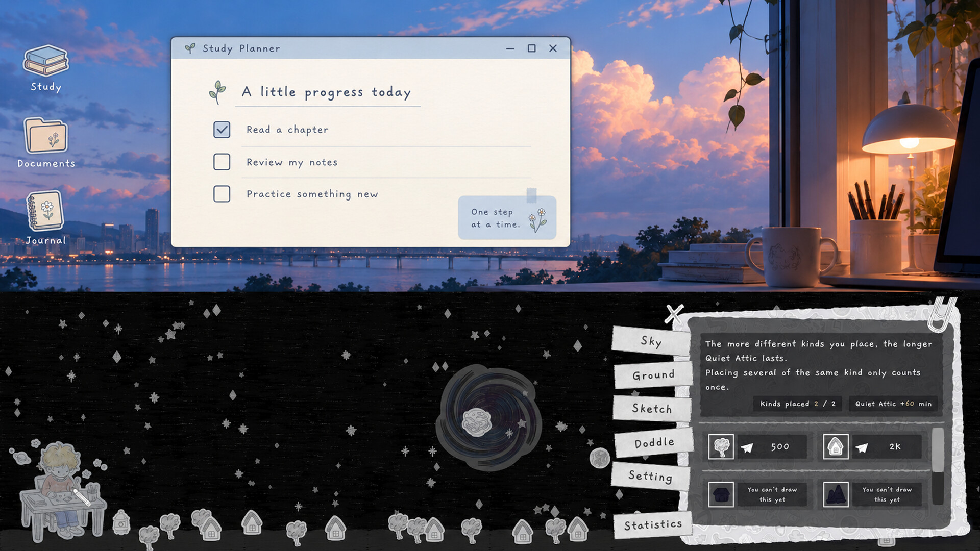Click the locked dark house doodle icon
980x551 pixels.
pos(721,494)
